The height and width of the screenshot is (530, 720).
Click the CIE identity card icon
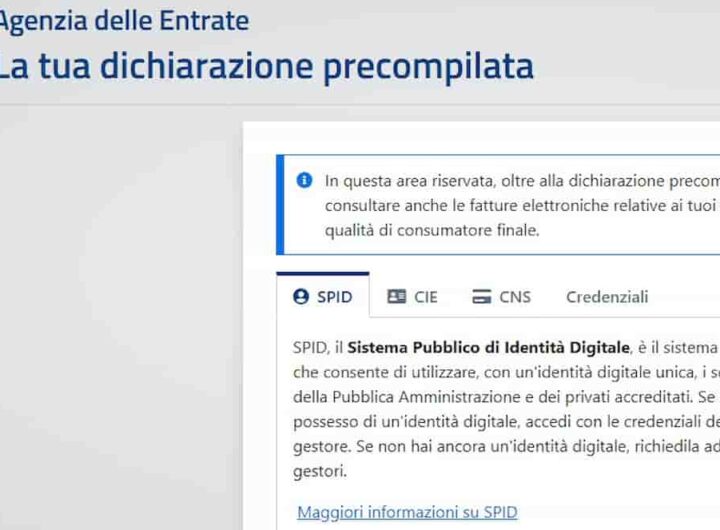click(397, 296)
